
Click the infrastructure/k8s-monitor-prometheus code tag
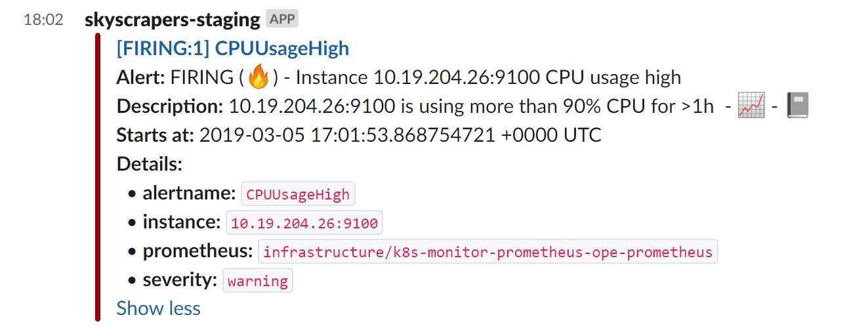click(487, 252)
